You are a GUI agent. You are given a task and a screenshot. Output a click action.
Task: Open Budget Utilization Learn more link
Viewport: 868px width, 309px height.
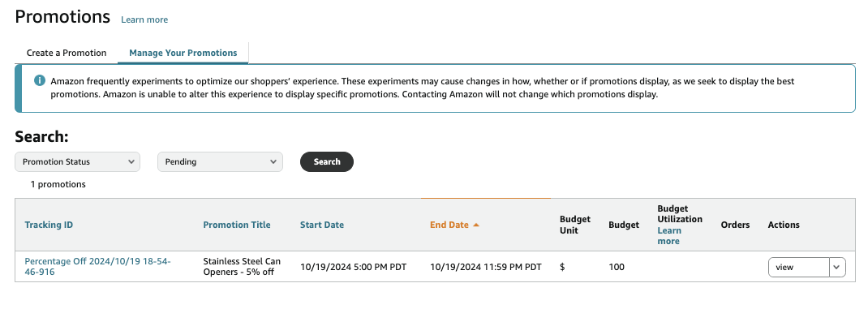coord(669,236)
